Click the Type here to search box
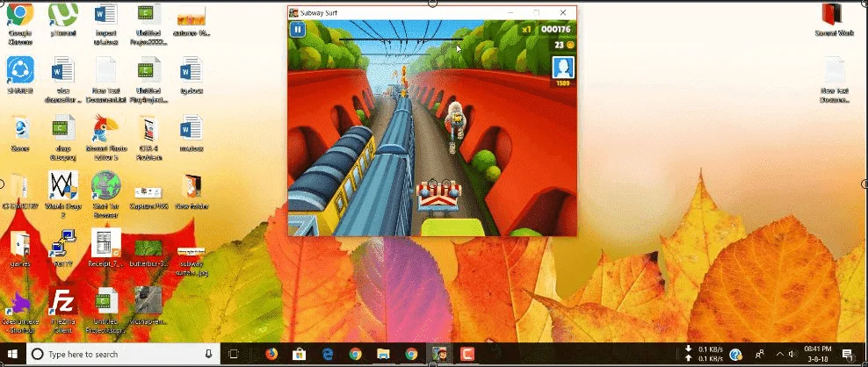Screen dimensions: 868x367 coord(123,354)
